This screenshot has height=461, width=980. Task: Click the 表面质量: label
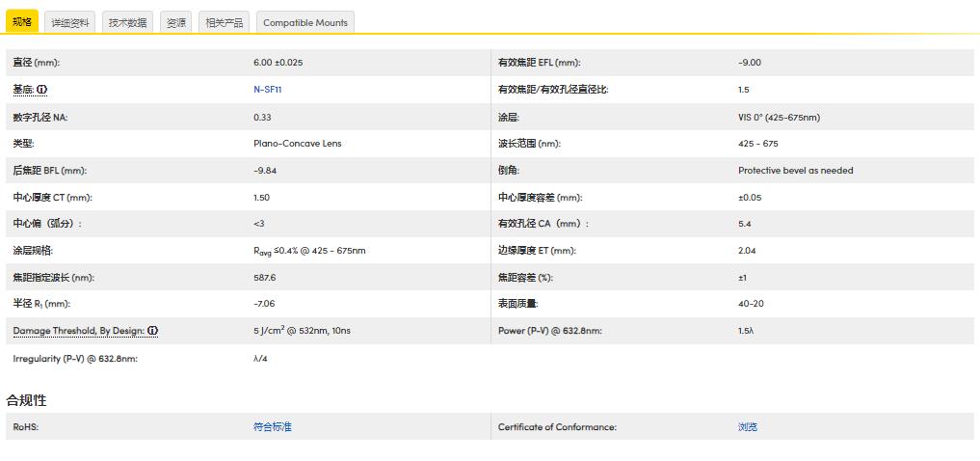(518, 304)
